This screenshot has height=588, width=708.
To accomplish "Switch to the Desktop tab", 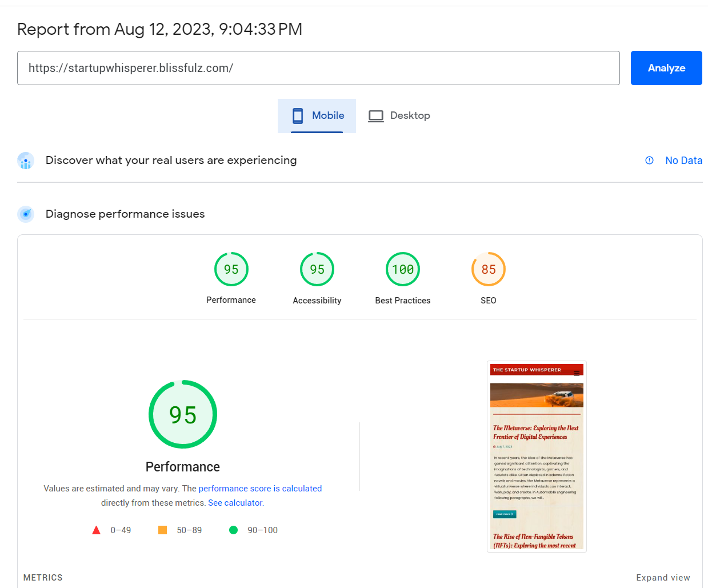I will (x=399, y=115).
